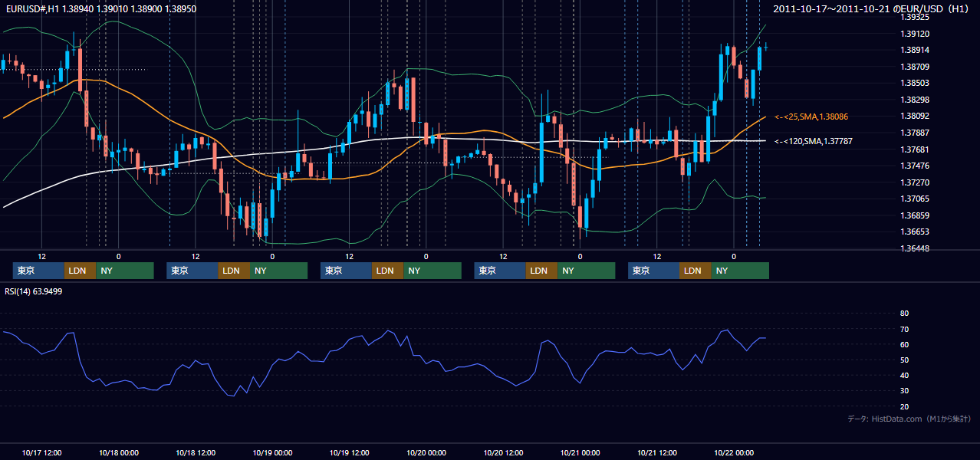Click price axis value 1.38092
The height and width of the screenshot is (460, 980).
[915, 116]
